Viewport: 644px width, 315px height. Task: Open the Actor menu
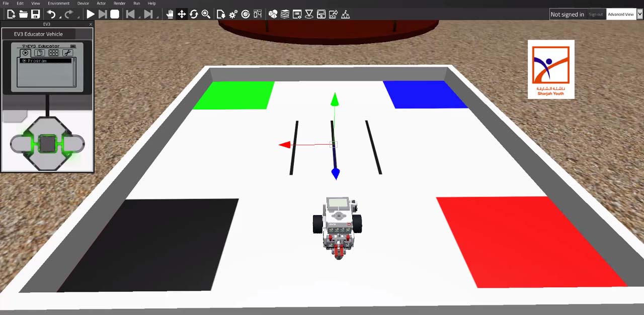(101, 4)
